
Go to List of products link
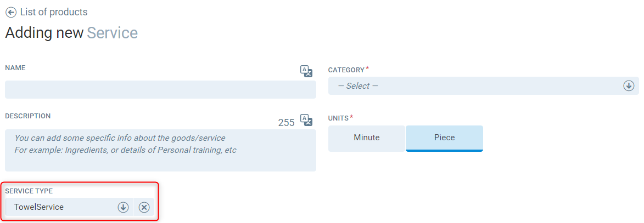click(x=54, y=12)
